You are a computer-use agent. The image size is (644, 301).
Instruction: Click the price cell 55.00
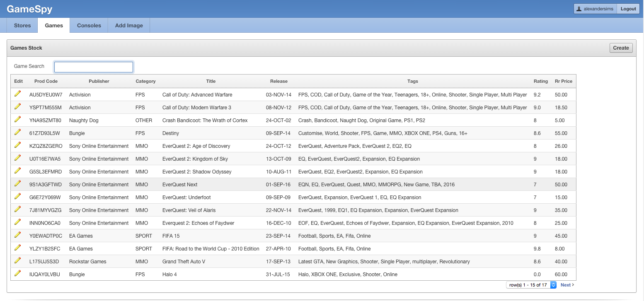click(x=561, y=133)
